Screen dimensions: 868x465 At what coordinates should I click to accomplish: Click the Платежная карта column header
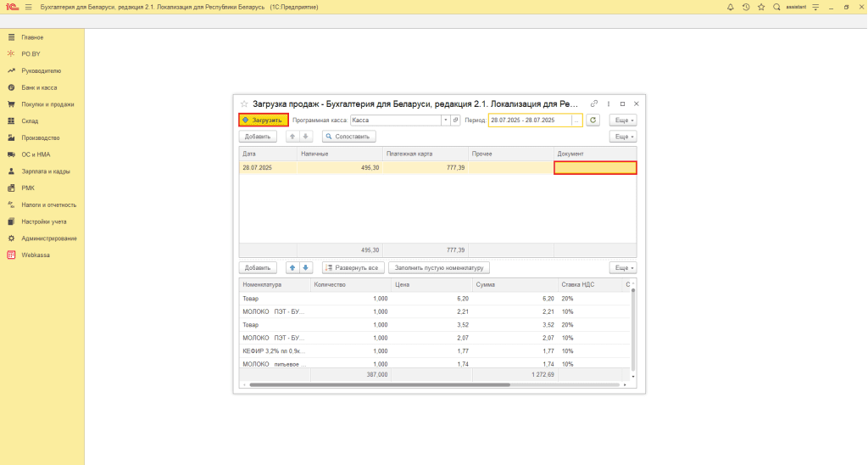point(426,154)
